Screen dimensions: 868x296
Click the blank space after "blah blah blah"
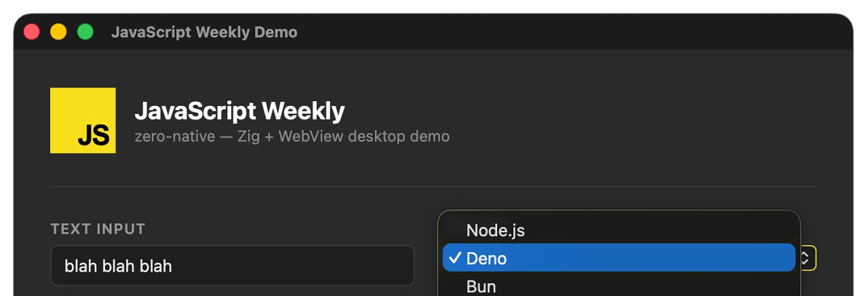292,265
